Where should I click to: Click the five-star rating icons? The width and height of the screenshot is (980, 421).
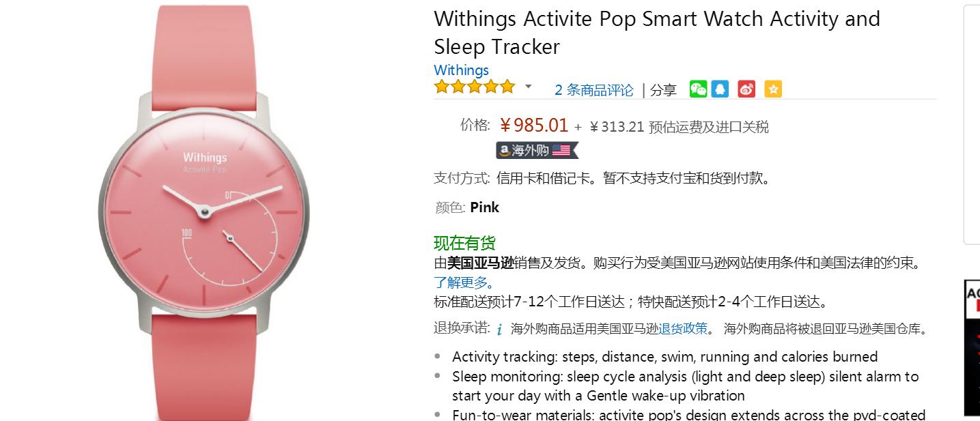(475, 87)
